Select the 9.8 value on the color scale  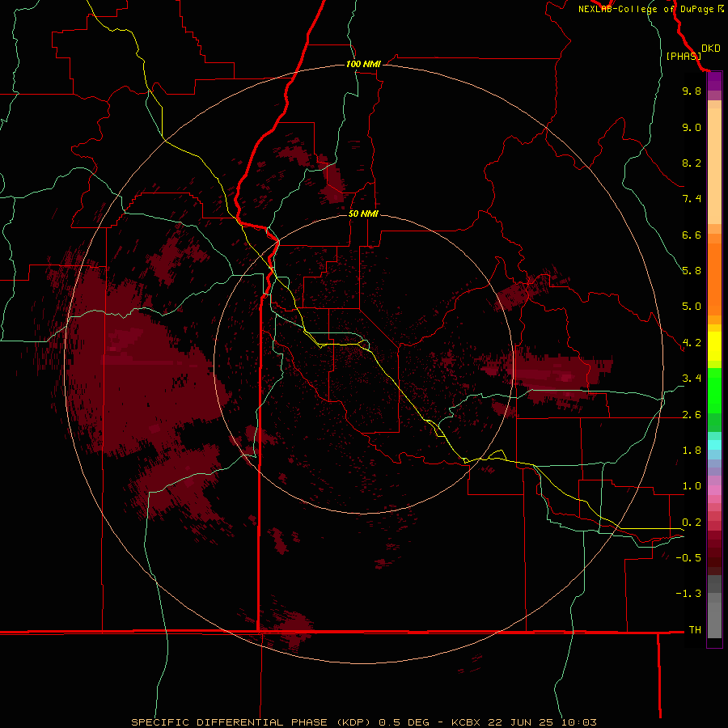pos(692,91)
